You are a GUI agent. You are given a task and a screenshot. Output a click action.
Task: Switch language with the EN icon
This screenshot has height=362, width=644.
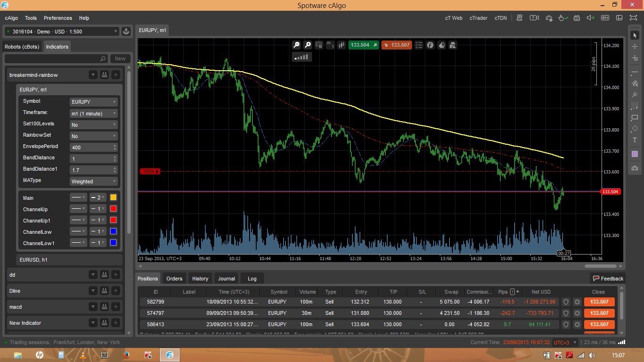point(605,18)
